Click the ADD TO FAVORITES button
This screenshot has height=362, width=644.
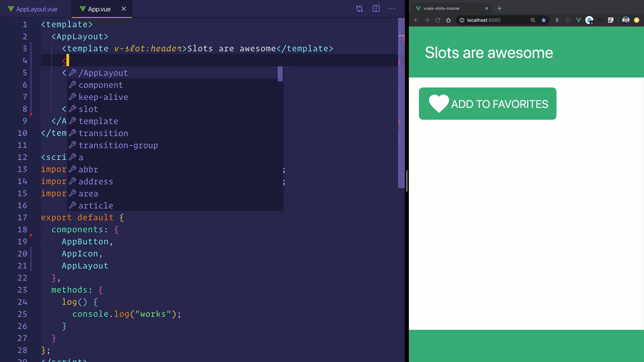488,104
